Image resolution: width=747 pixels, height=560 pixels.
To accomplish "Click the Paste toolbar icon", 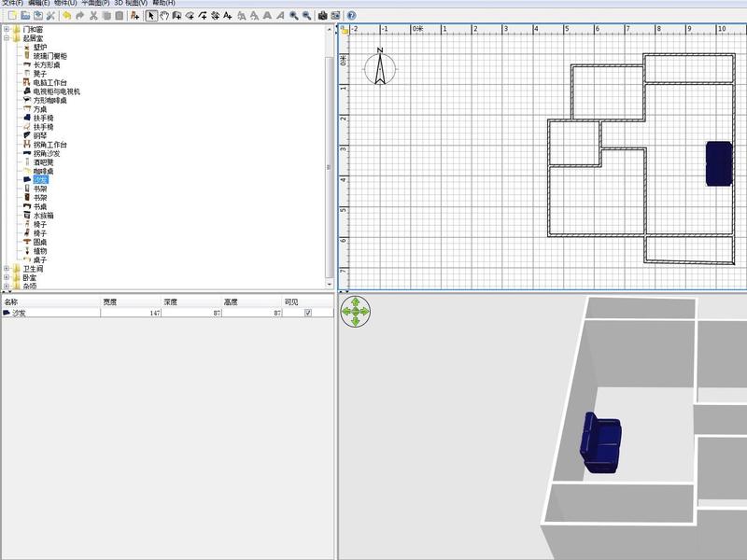I will [120, 16].
